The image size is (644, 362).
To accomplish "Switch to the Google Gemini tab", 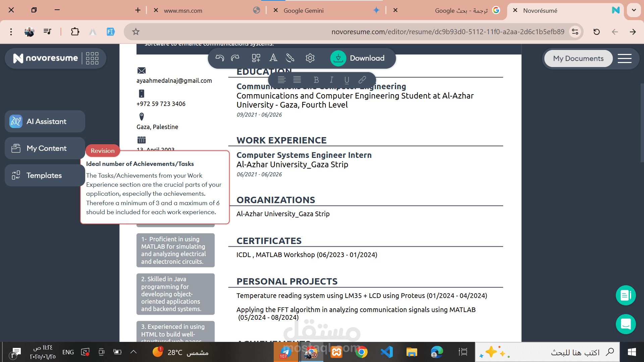I will [x=327, y=10].
